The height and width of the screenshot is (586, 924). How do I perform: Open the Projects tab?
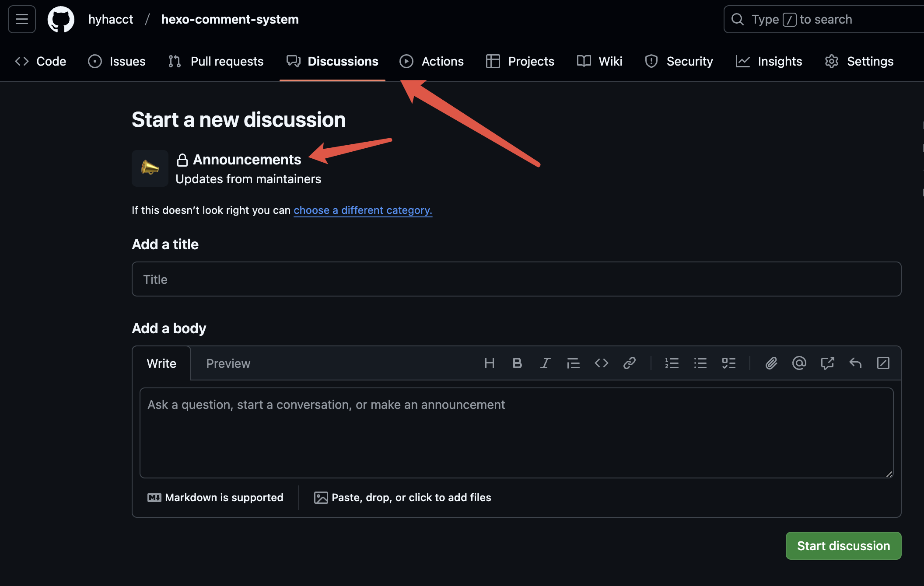pyautogui.click(x=520, y=61)
